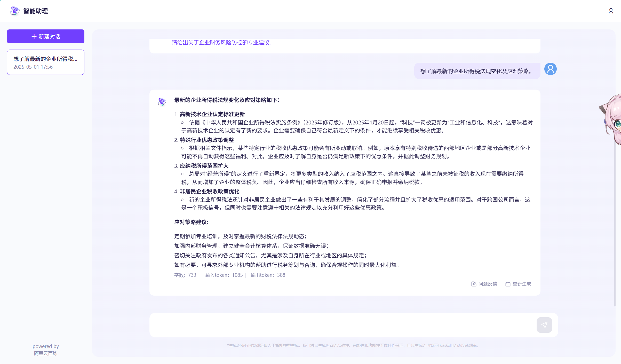Open the user profile icon at the top right

pyautogui.click(x=611, y=11)
